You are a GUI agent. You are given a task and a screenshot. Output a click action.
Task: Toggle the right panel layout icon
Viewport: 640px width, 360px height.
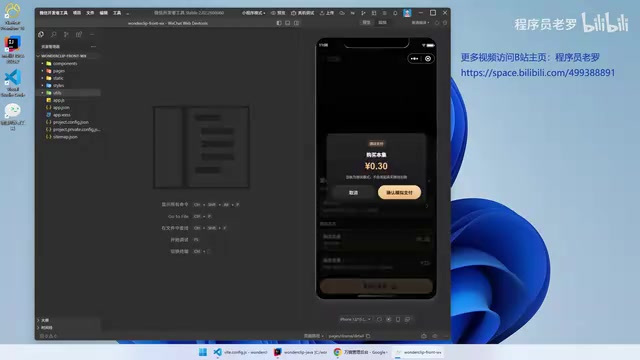[x=296, y=23]
